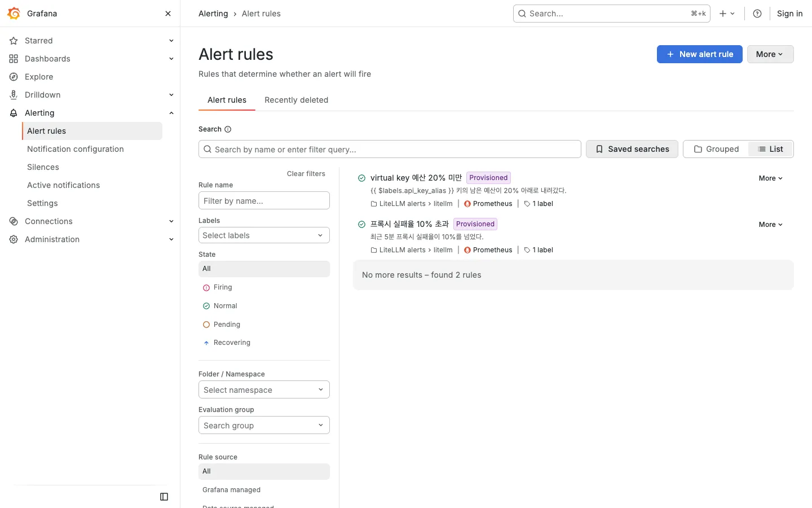Focus the Filter by name input
Image resolution: width=812 pixels, height=508 pixels.
(x=264, y=200)
